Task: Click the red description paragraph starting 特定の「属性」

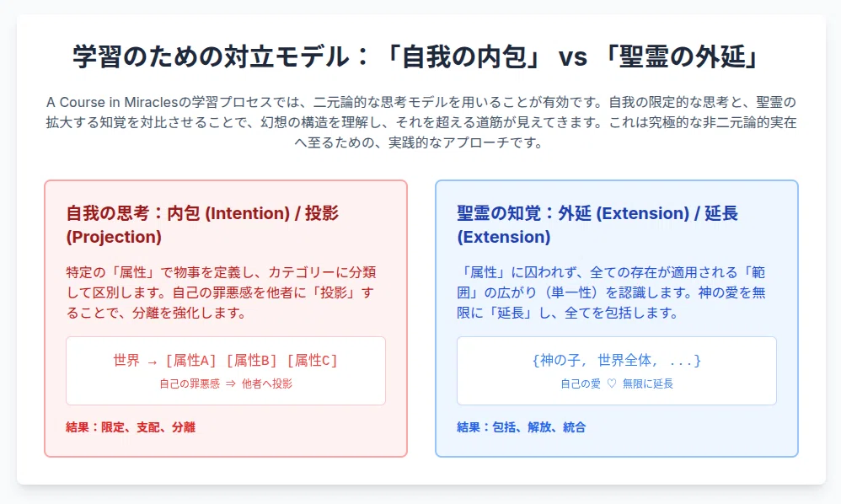Action: pyautogui.click(x=221, y=292)
